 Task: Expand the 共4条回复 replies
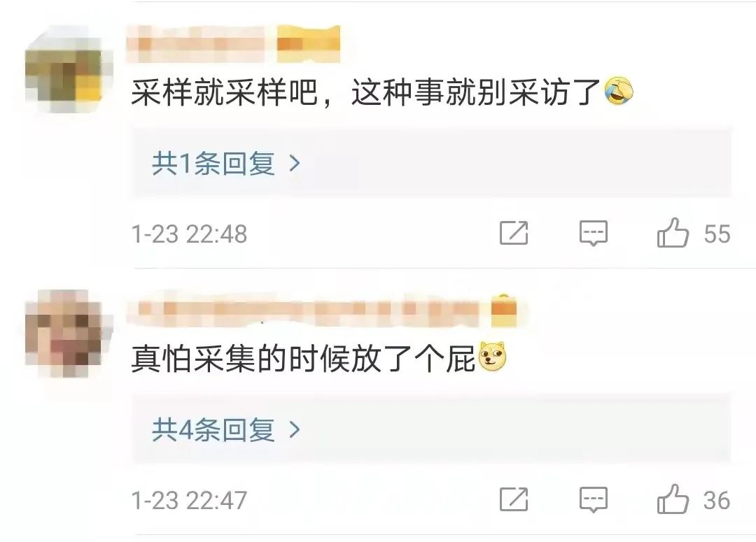(213, 429)
